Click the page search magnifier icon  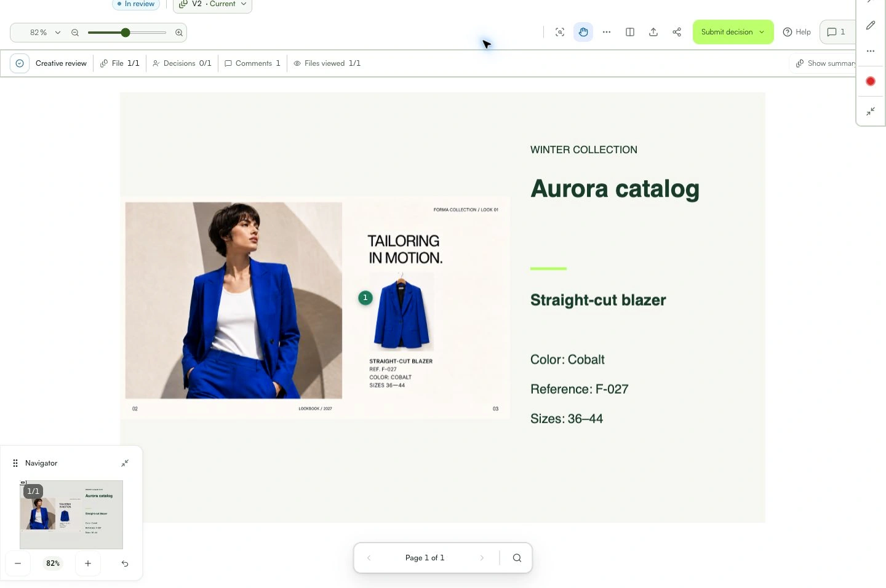[517, 558]
